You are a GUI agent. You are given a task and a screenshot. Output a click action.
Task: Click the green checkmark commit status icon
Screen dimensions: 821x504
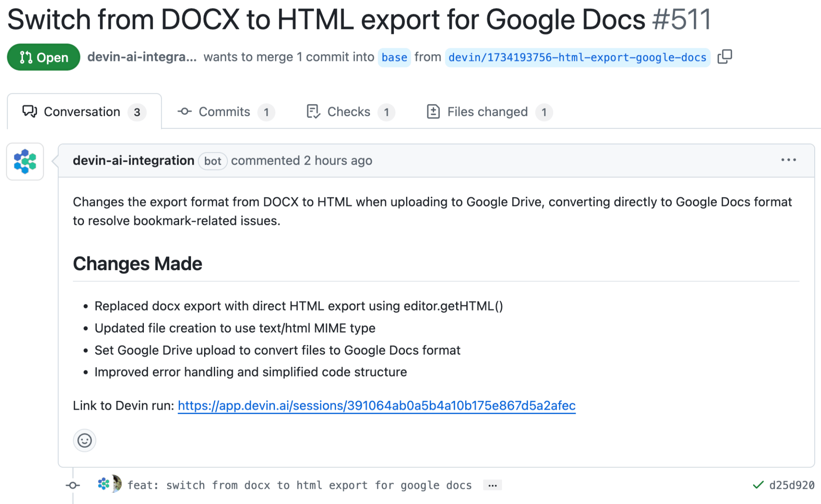pyautogui.click(x=758, y=485)
